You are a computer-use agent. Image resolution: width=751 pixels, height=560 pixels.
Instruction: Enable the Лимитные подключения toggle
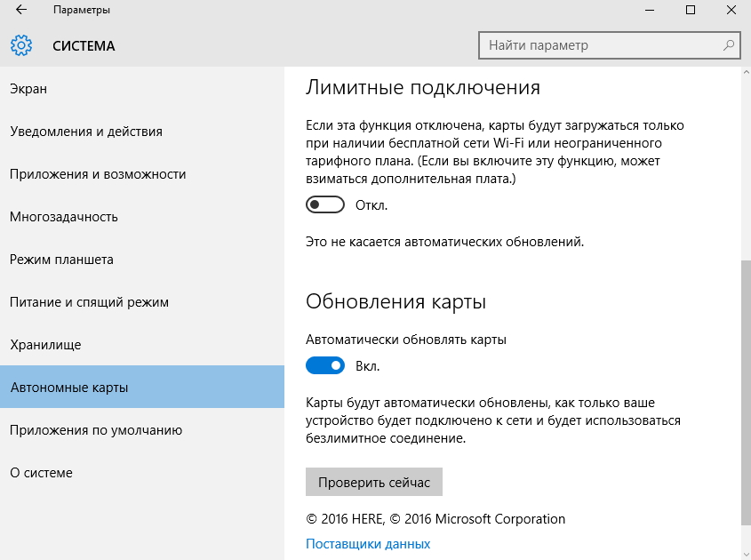pyautogui.click(x=324, y=205)
